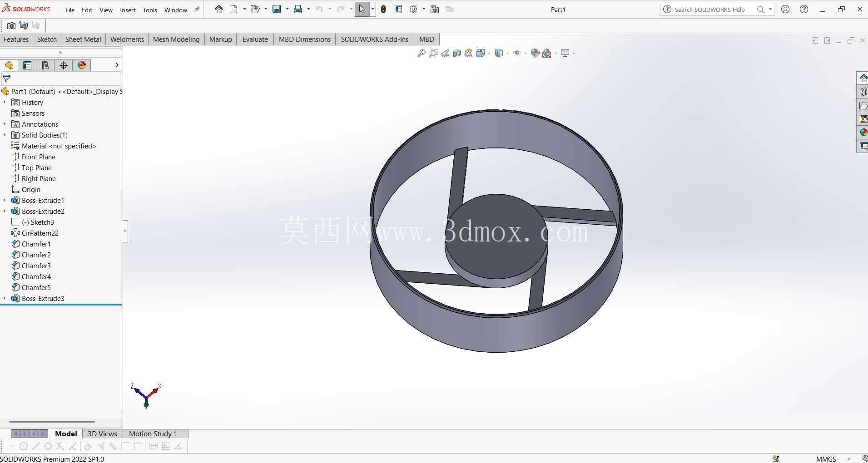Switch to ConfigurationManager tab
This screenshot has height=463, width=868.
point(45,65)
